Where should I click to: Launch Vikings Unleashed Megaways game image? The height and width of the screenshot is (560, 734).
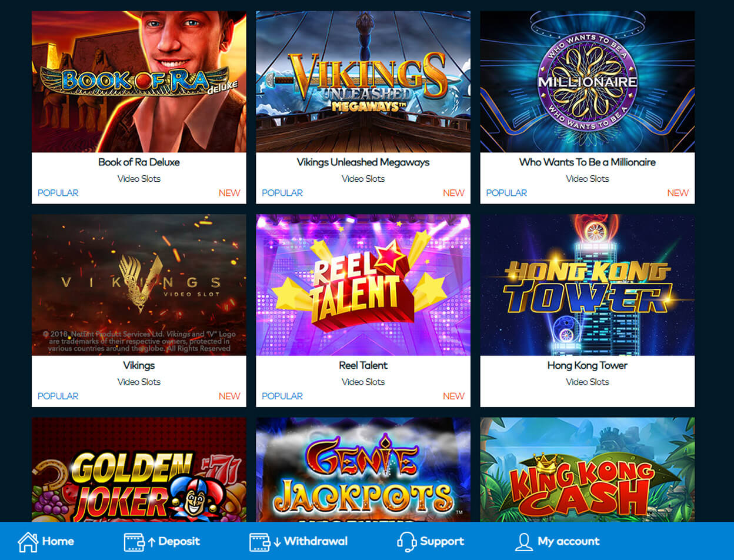[x=363, y=82]
